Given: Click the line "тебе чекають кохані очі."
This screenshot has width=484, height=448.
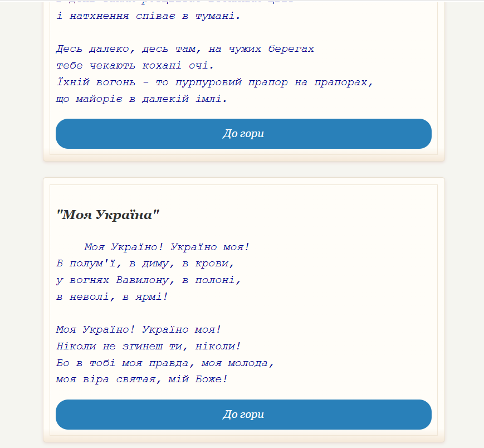Looking at the screenshot, I should pos(135,66).
